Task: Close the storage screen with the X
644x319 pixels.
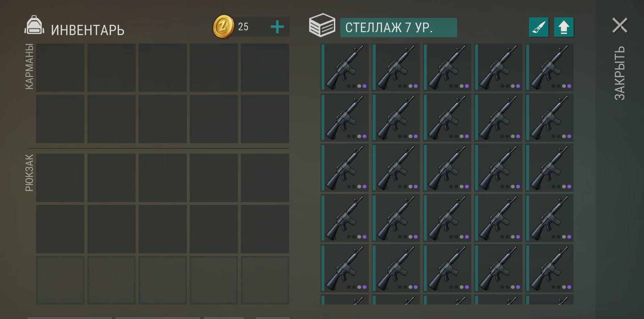Action: [620, 25]
